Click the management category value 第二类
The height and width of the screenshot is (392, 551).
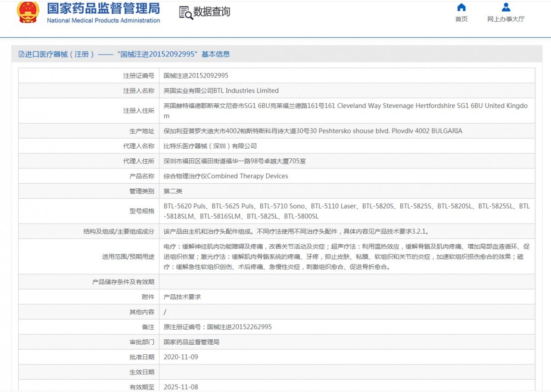point(173,191)
